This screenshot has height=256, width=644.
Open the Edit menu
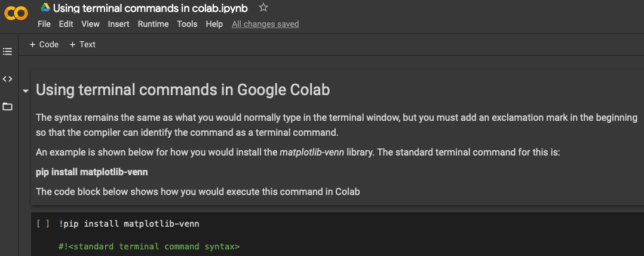coord(66,25)
